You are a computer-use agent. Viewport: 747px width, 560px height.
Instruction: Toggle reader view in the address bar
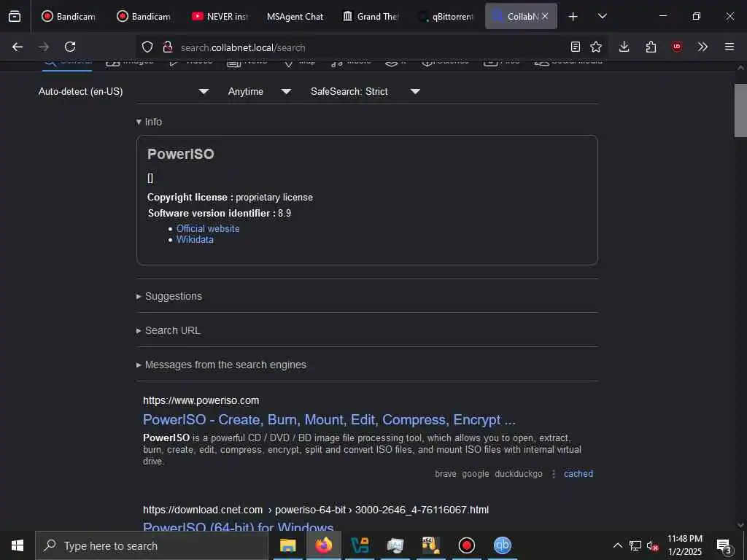(x=576, y=47)
